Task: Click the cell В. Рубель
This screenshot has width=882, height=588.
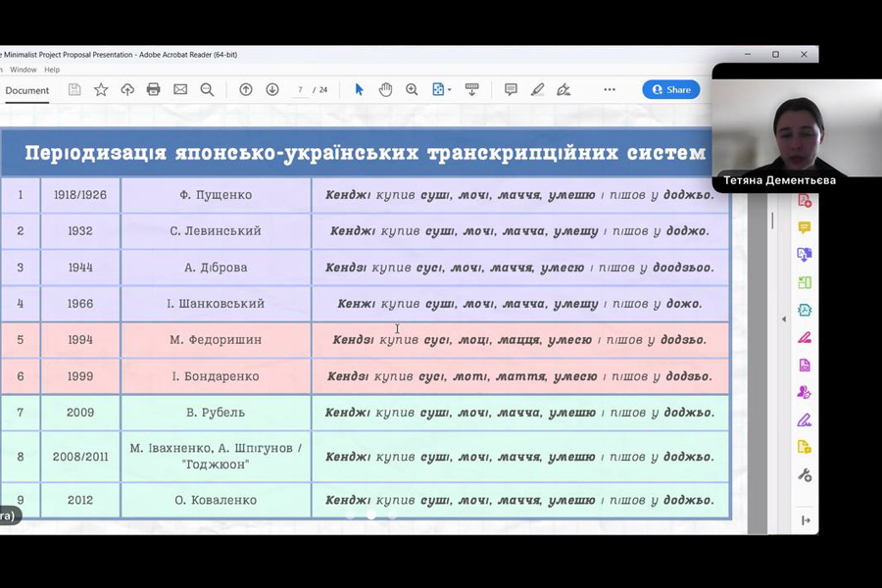Action: pos(216,413)
